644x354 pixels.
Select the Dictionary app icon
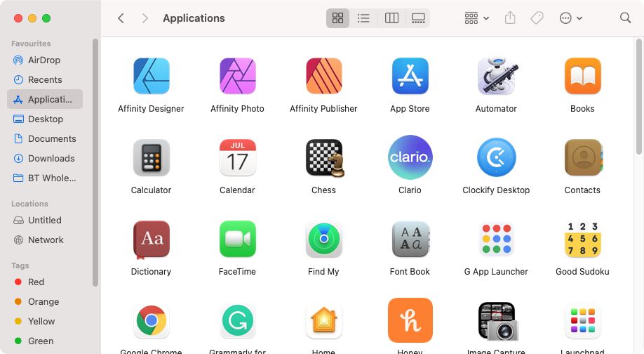[x=151, y=240]
